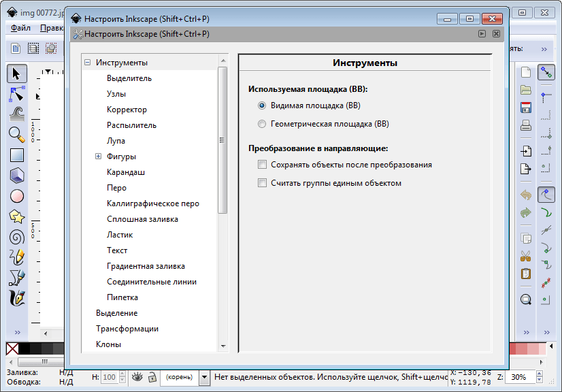Select 'Каллиграфическое перо' in the tree
The height and width of the screenshot is (392, 562).
pos(153,203)
